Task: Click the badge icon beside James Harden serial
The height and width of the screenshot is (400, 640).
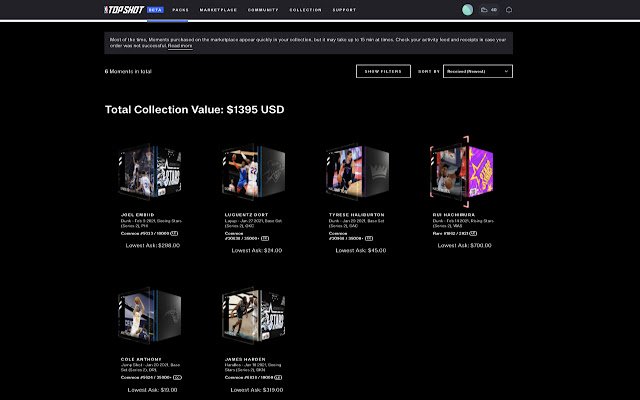Action: click(x=278, y=378)
